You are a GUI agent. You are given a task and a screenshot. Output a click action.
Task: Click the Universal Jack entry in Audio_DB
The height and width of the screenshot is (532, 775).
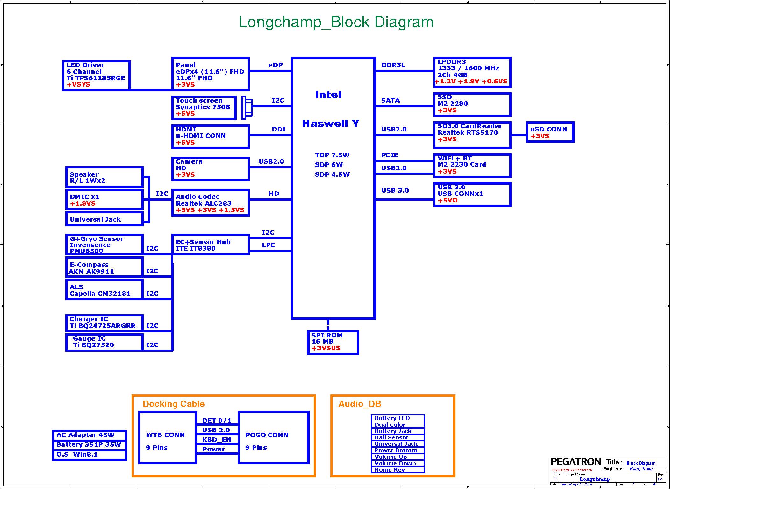click(398, 444)
